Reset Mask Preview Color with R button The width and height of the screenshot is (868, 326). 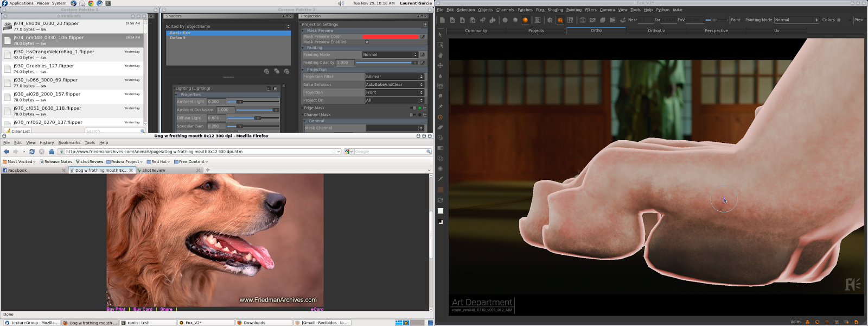(422, 36)
